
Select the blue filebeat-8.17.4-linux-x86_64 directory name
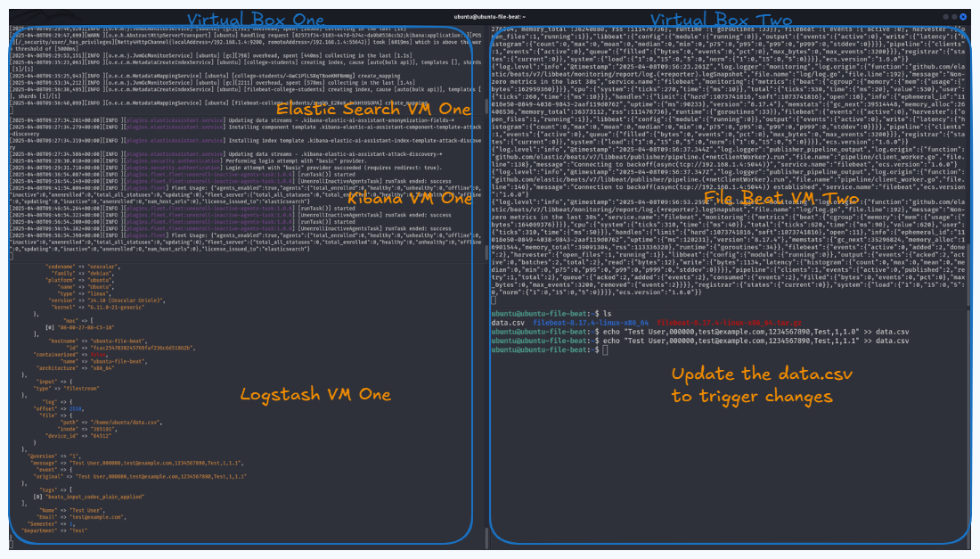pos(591,324)
